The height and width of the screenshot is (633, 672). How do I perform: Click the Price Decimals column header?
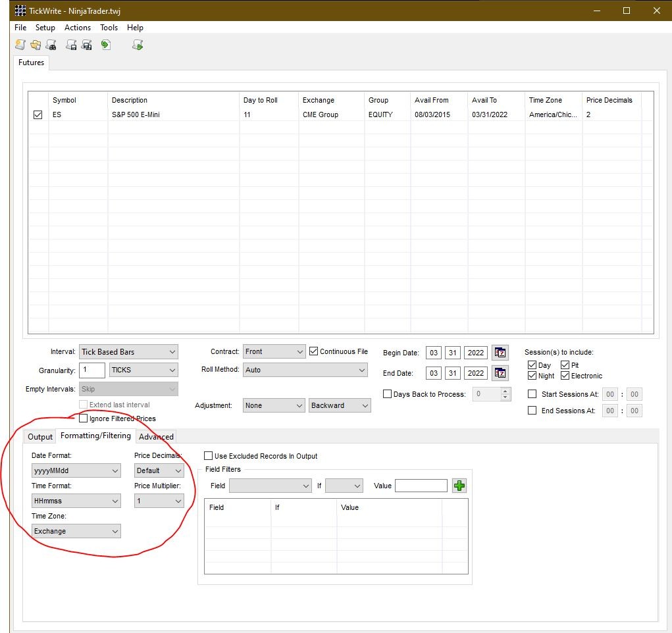click(609, 100)
